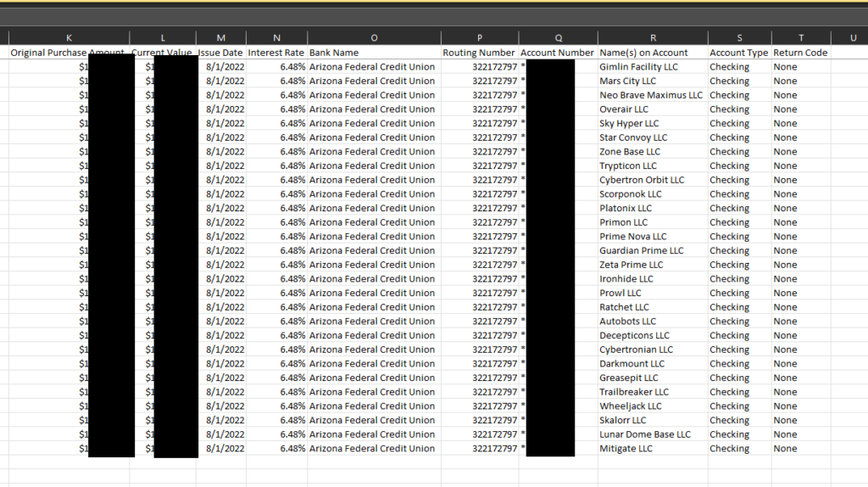This screenshot has height=487, width=868.
Task: Click the 'Issue Date' header cell
Action: click(221, 53)
